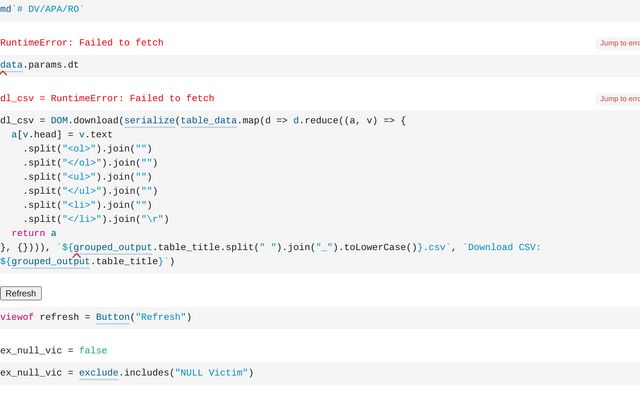Click the return a line in code

[x=34, y=233]
